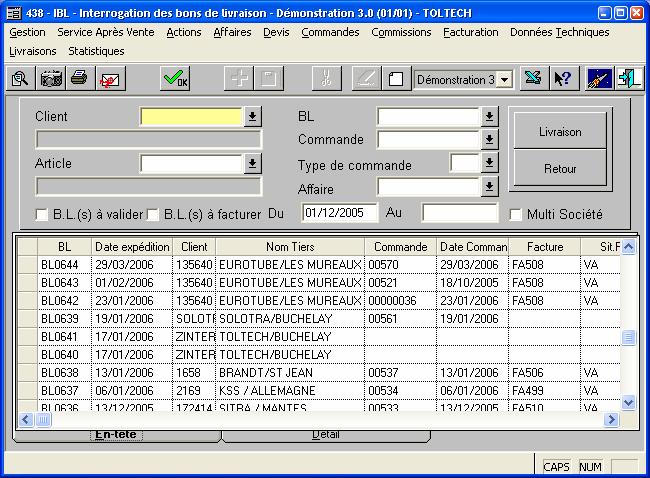Viewport: 650px width, 478px height.
Task: Open the Commandes menu
Action: coord(330,32)
